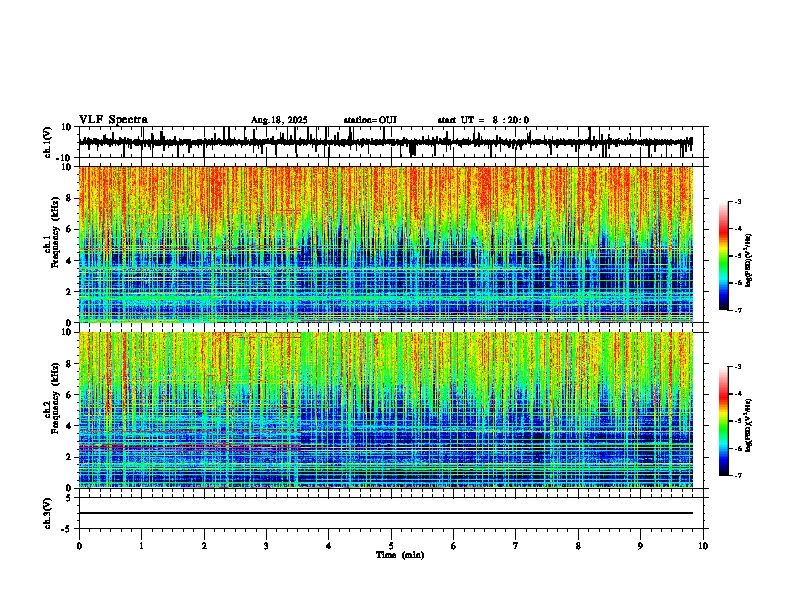Click inside the ch.1 spectrogram panel
The width and height of the screenshot is (792, 612).
[386, 244]
